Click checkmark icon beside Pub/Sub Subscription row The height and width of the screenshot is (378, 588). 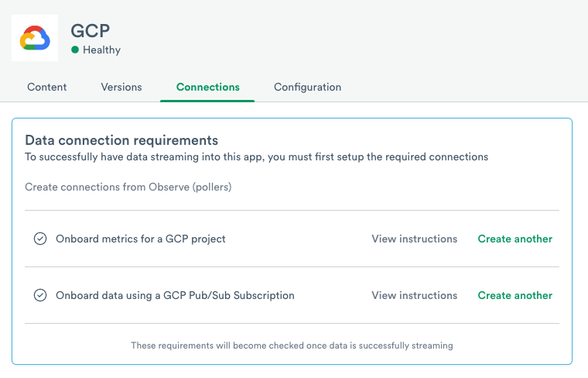click(40, 295)
